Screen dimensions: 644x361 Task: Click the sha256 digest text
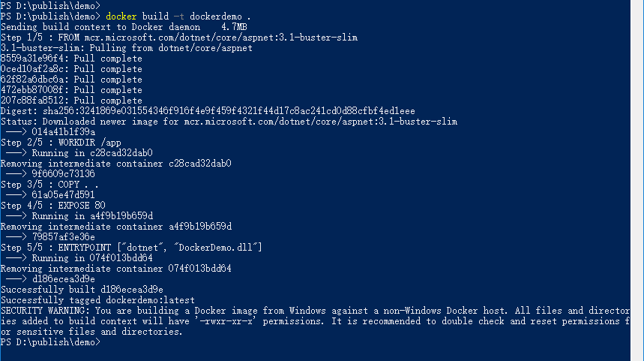[229, 111]
